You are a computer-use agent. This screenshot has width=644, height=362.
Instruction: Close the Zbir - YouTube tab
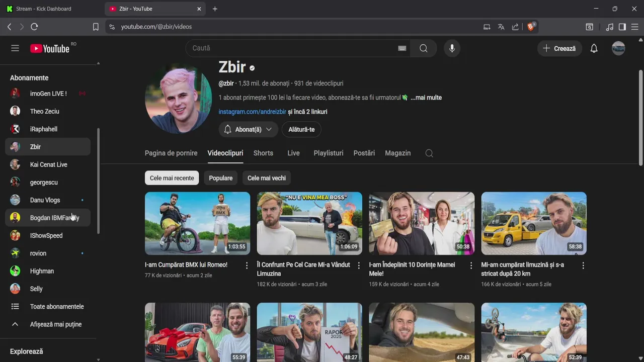click(x=199, y=9)
